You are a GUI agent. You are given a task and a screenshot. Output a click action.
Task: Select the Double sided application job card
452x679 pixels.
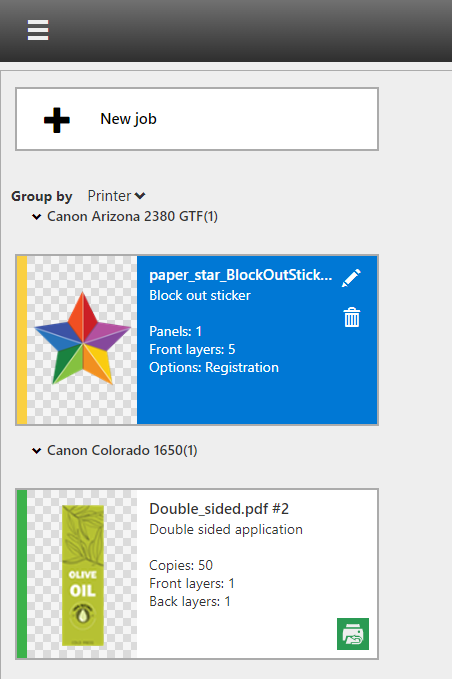point(197,574)
